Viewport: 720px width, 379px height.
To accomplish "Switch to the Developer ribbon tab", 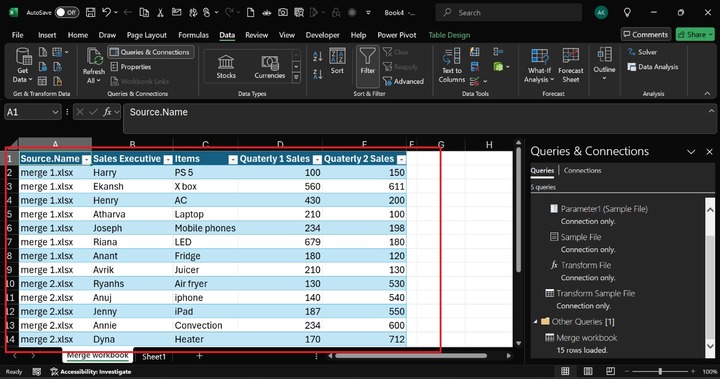I will click(322, 35).
